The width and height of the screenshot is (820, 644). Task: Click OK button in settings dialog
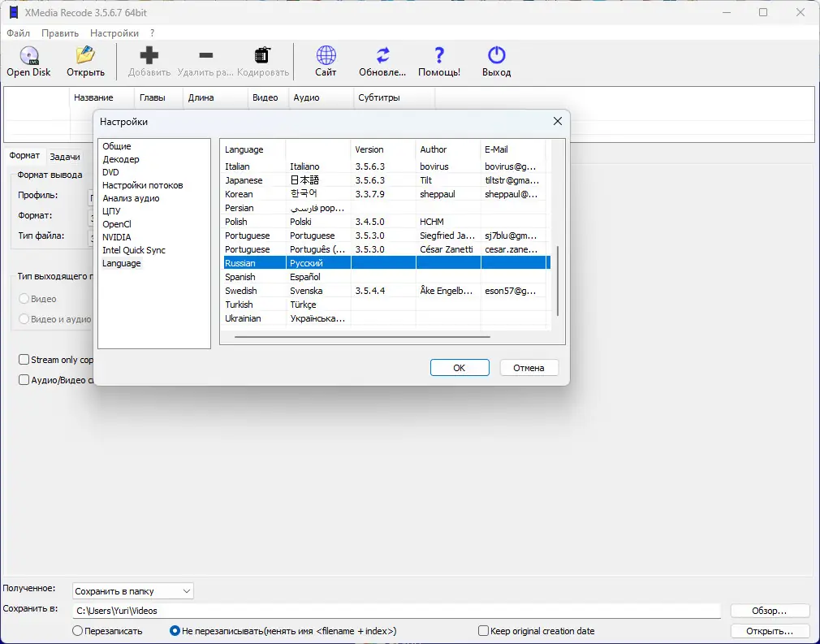coord(460,368)
